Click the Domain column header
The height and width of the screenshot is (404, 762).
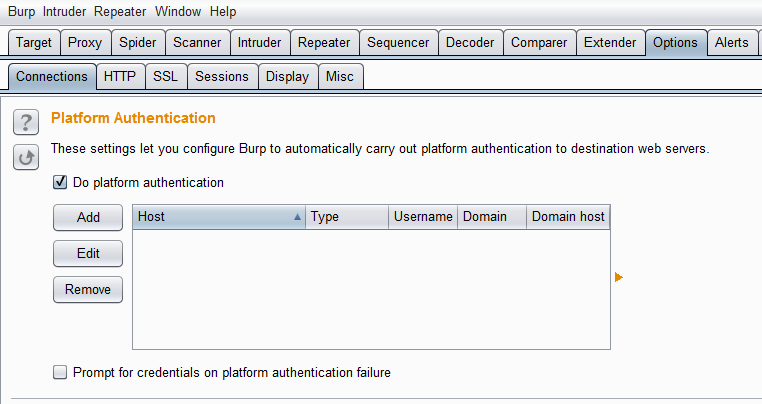tap(492, 217)
